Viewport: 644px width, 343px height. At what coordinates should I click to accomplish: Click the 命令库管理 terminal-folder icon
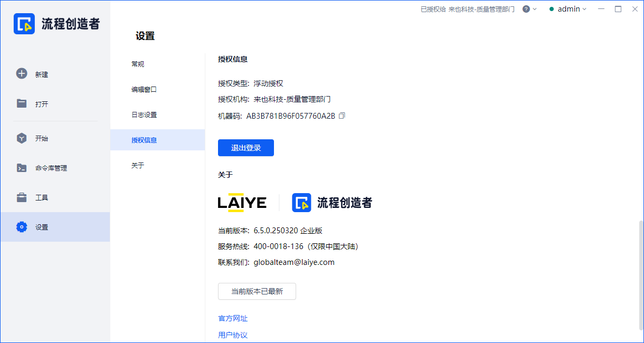(x=22, y=168)
